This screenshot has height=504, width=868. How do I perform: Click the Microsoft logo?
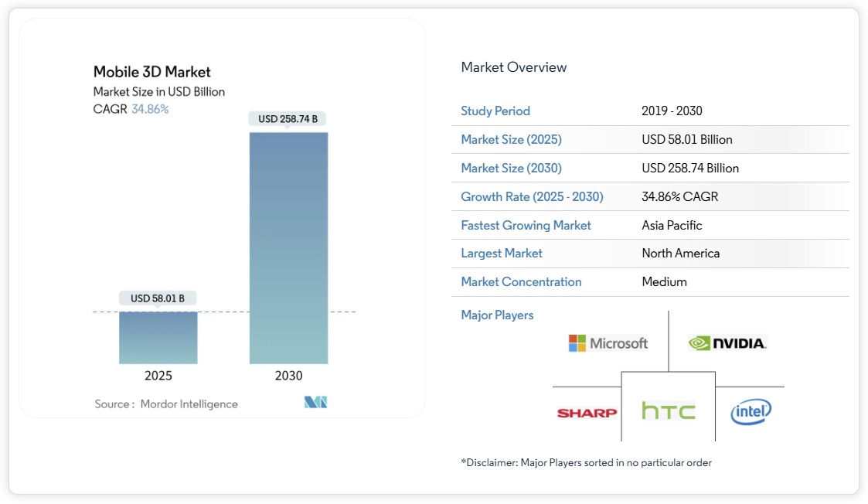pos(608,343)
